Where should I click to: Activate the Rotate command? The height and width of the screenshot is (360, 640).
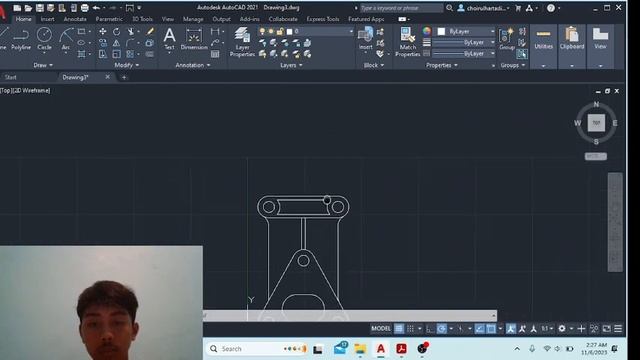(116, 31)
